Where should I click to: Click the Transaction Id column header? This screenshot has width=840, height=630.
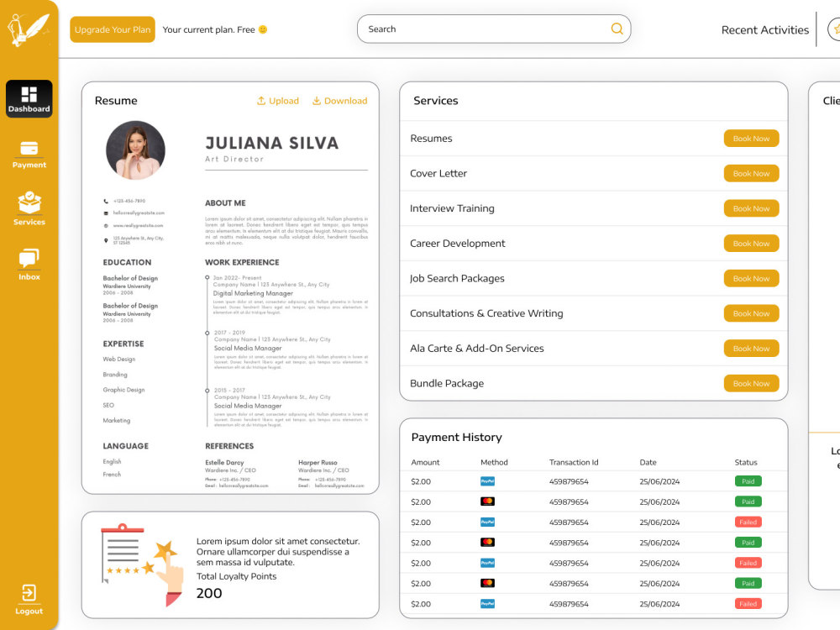[574, 462]
